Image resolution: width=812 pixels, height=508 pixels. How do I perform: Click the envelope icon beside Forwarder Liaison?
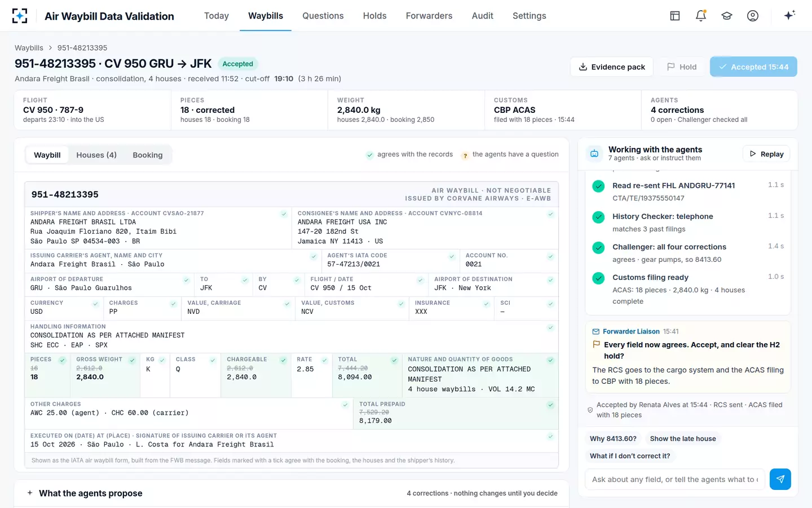tap(596, 331)
